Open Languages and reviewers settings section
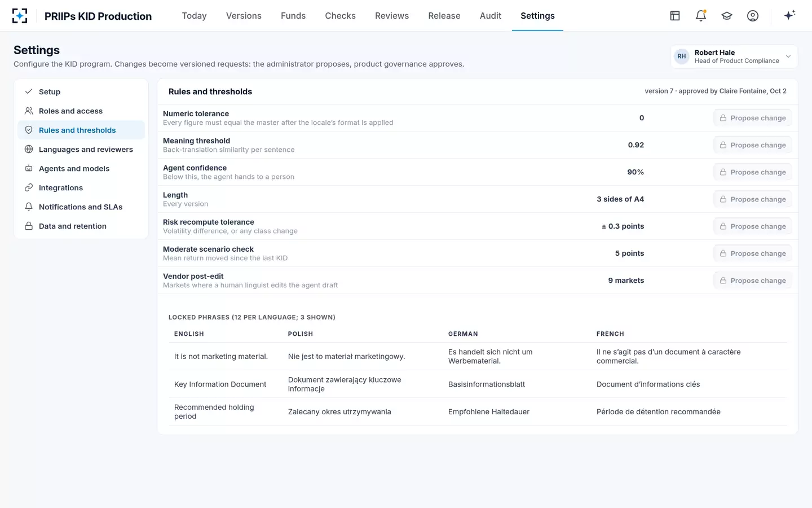This screenshot has width=812, height=508. pos(81,149)
